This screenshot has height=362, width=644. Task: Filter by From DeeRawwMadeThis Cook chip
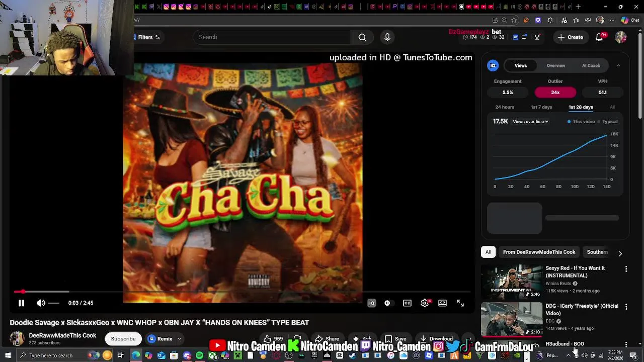[539, 252]
